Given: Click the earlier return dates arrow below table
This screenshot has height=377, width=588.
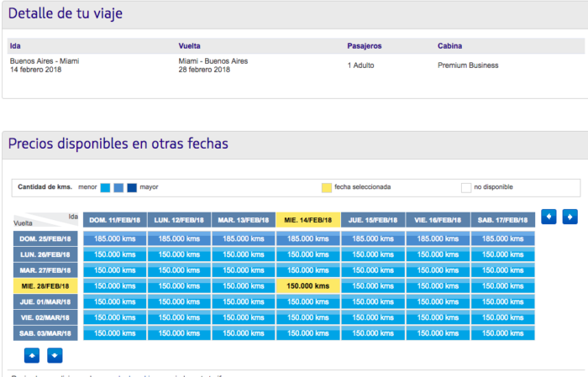Looking at the screenshot, I should coord(32,353).
